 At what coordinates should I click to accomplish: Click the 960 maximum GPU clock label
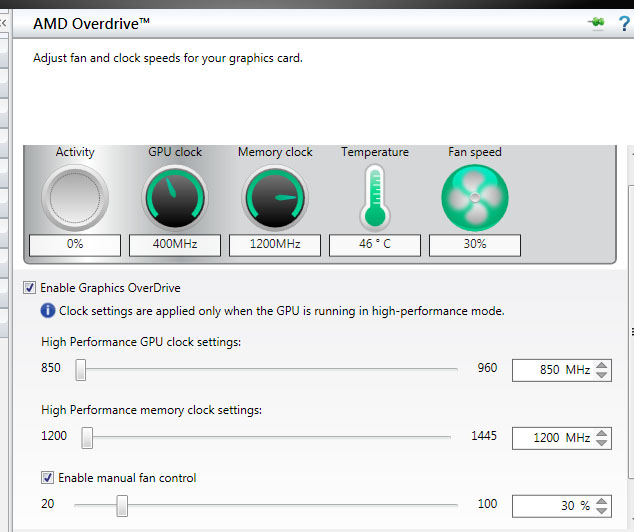pos(487,368)
